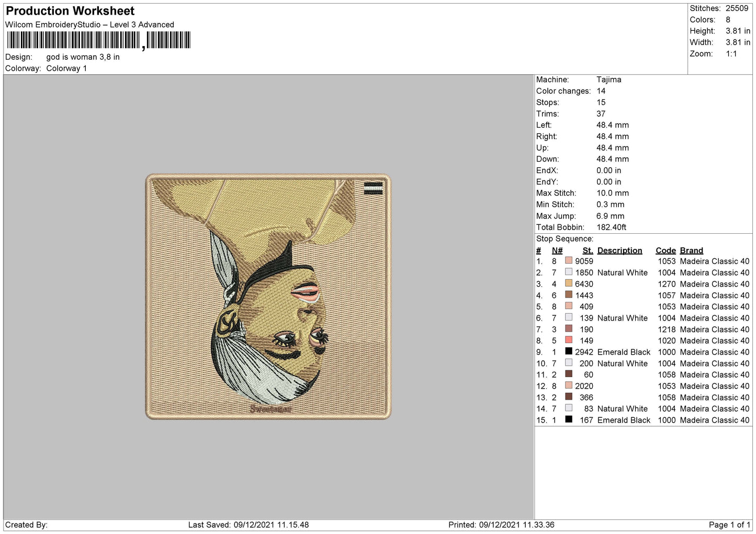Click the 'Created By:' footer label
This screenshot has width=756, height=534.
[x=26, y=525]
